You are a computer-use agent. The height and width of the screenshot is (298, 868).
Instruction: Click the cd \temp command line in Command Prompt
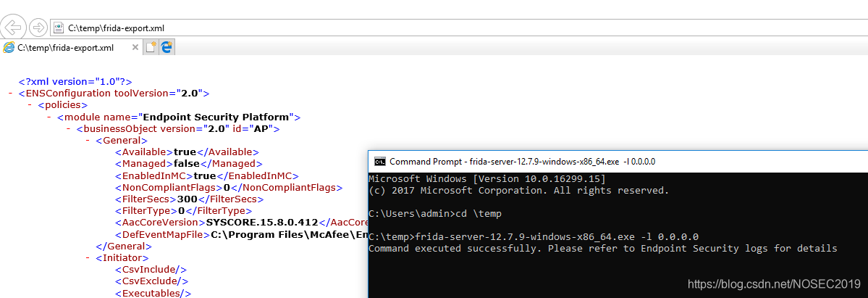coord(434,214)
